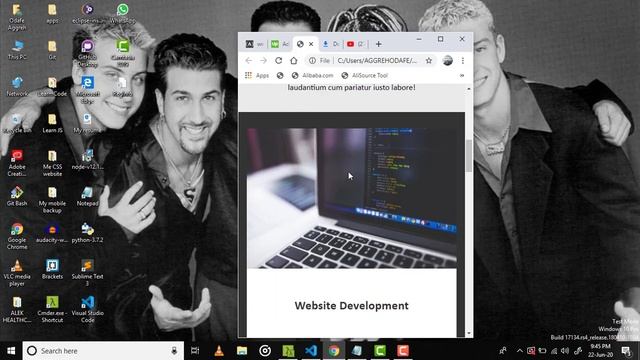Select the Learn JS folder
The width and height of the screenshot is (640, 360).
tap(52, 123)
